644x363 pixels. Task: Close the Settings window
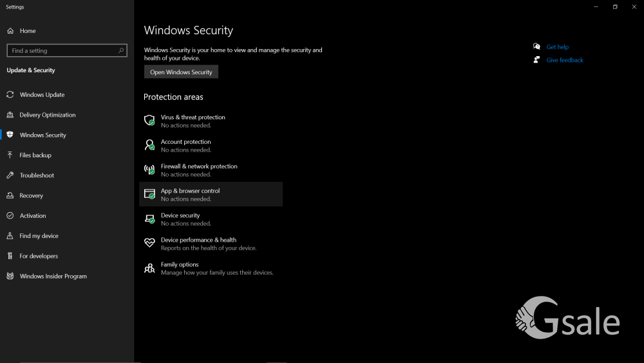pyautogui.click(x=634, y=6)
